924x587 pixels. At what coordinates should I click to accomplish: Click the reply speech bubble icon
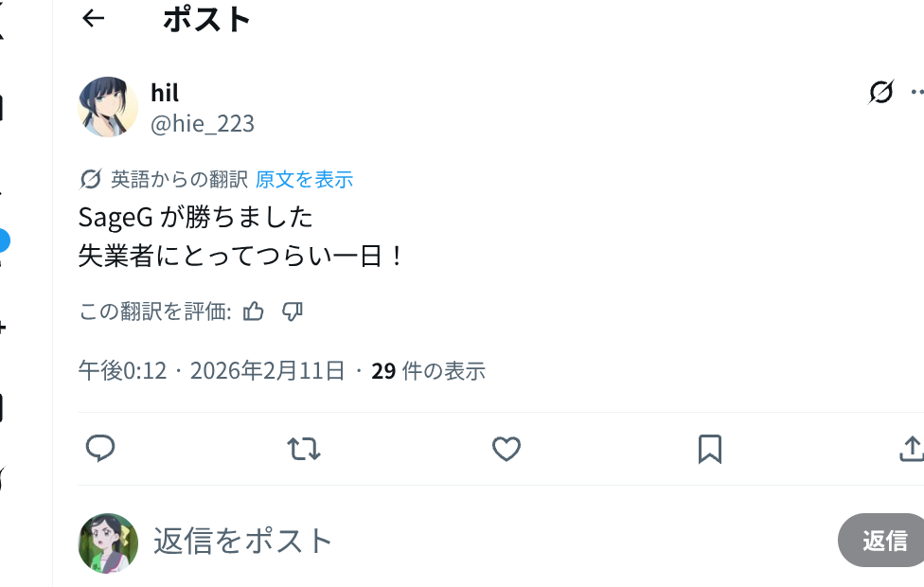pyautogui.click(x=100, y=449)
